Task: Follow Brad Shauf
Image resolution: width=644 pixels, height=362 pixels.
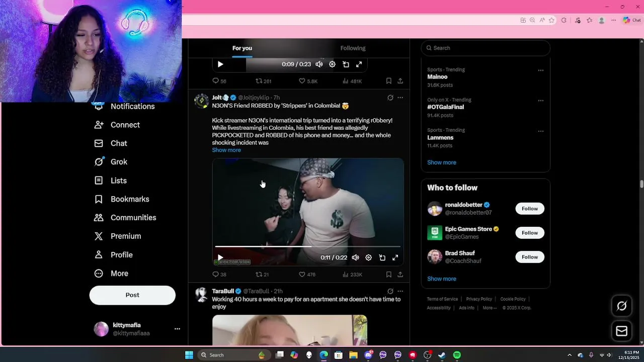Action: pyautogui.click(x=530, y=257)
